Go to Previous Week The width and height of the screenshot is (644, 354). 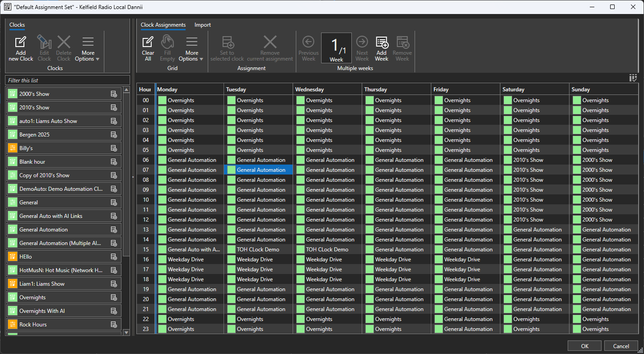tap(308, 49)
